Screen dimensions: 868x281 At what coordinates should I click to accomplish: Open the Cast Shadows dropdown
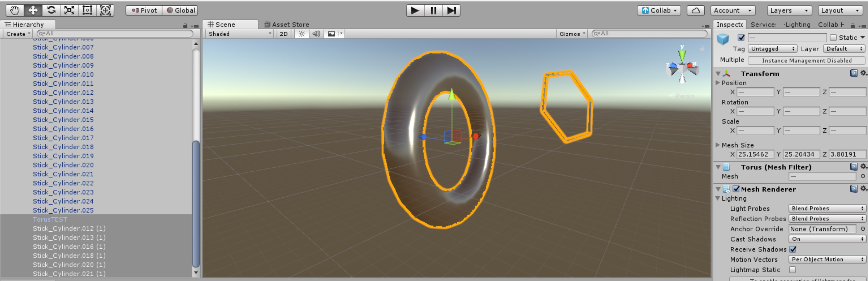click(827, 239)
